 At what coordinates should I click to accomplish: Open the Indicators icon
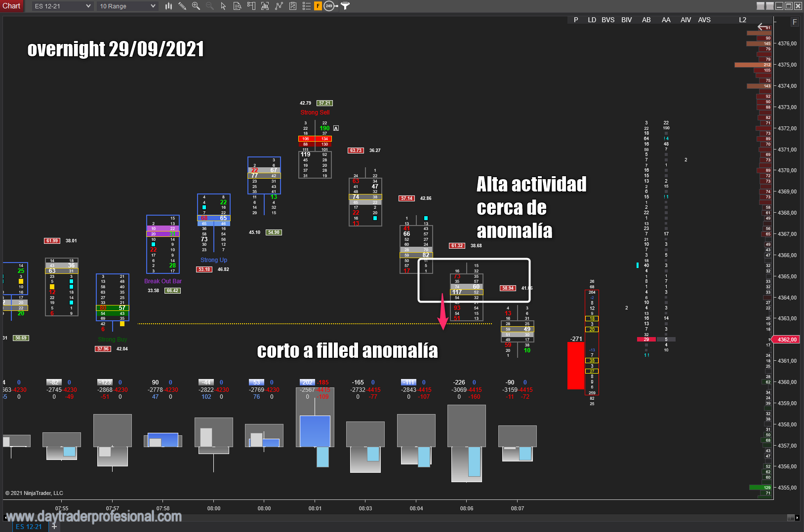279,6
